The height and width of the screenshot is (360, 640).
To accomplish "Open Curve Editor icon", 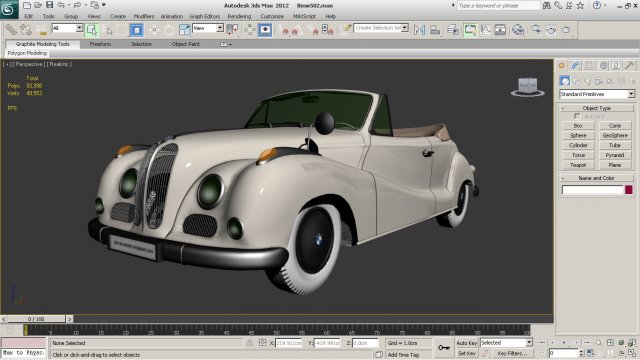I will (x=486, y=30).
